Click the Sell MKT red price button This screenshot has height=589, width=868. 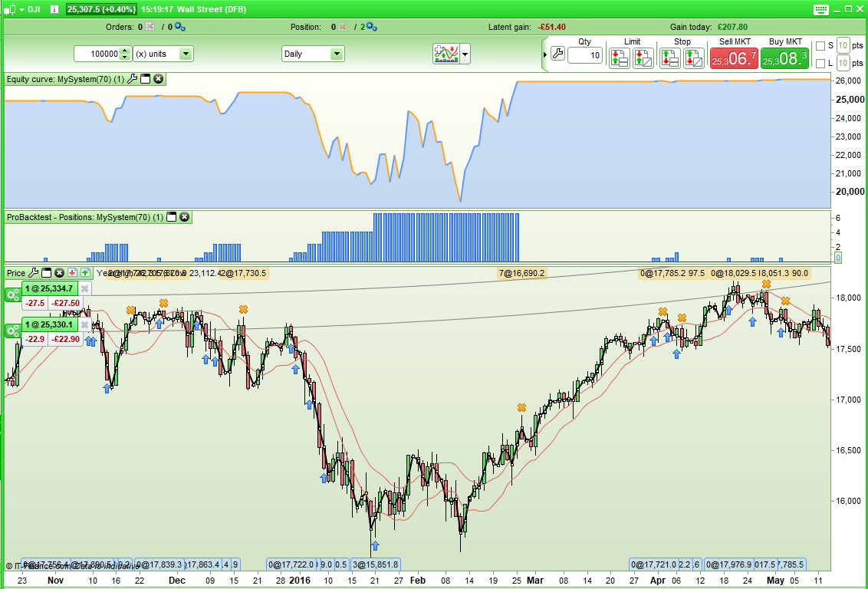(734, 58)
